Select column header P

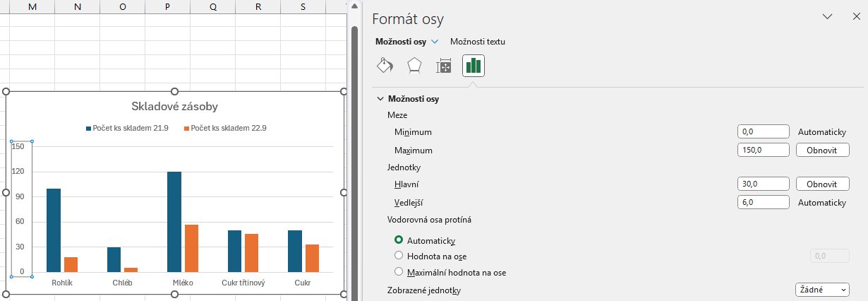click(x=167, y=7)
